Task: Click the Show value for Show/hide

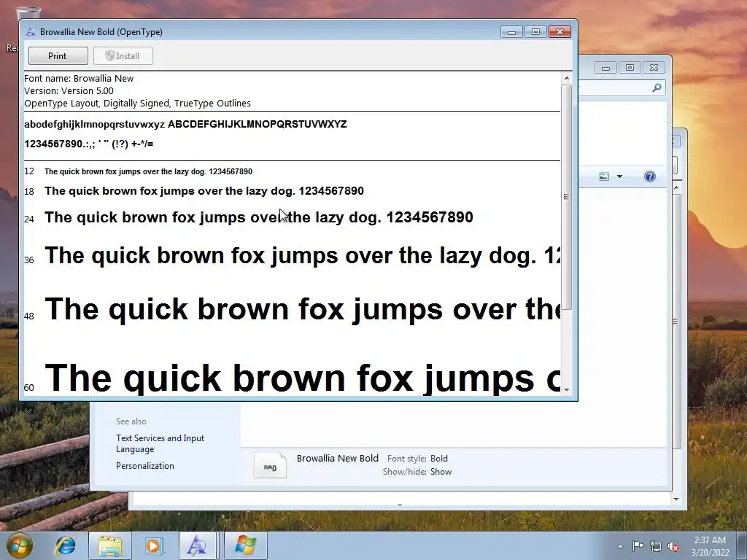Action: tap(441, 472)
